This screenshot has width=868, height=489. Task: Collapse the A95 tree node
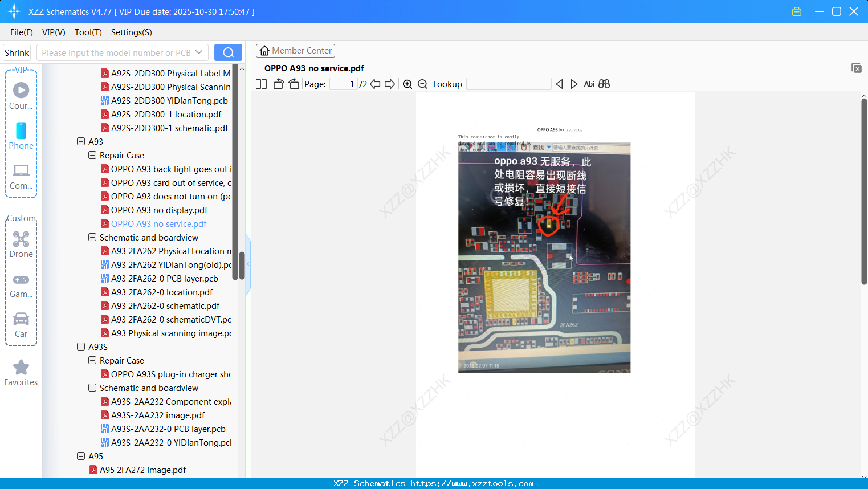coord(81,456)
